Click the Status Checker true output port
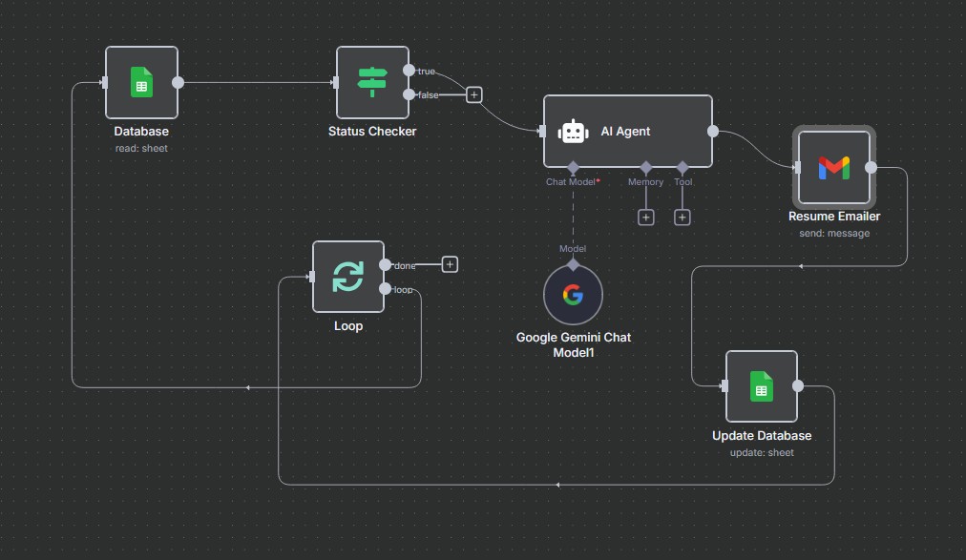Viewport: 966px width, 560px height. coord(409,71)
